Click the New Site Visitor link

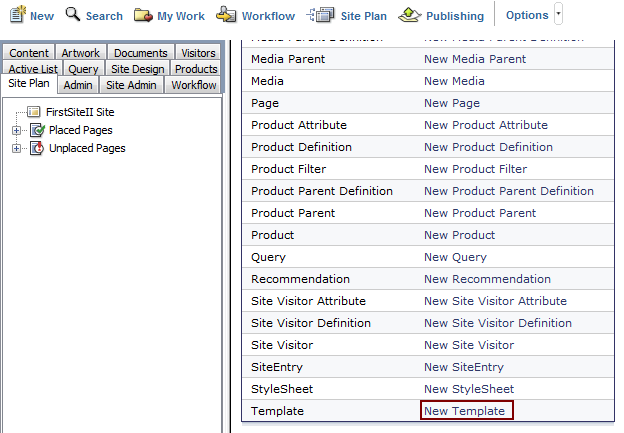(x=469, y=345)
